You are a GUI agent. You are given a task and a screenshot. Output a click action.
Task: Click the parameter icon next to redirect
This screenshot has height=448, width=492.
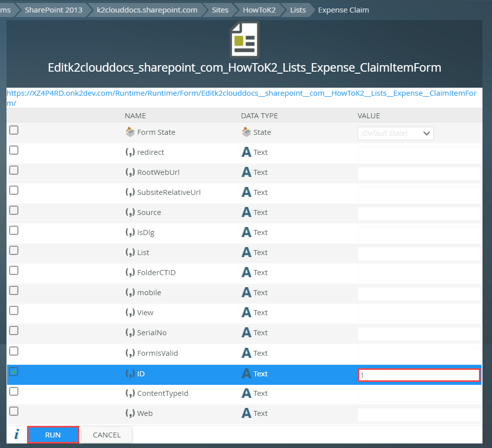130,152
